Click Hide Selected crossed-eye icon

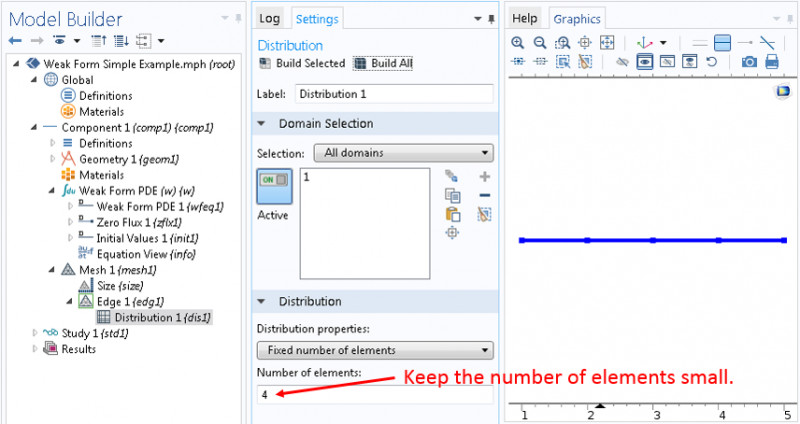622,62
